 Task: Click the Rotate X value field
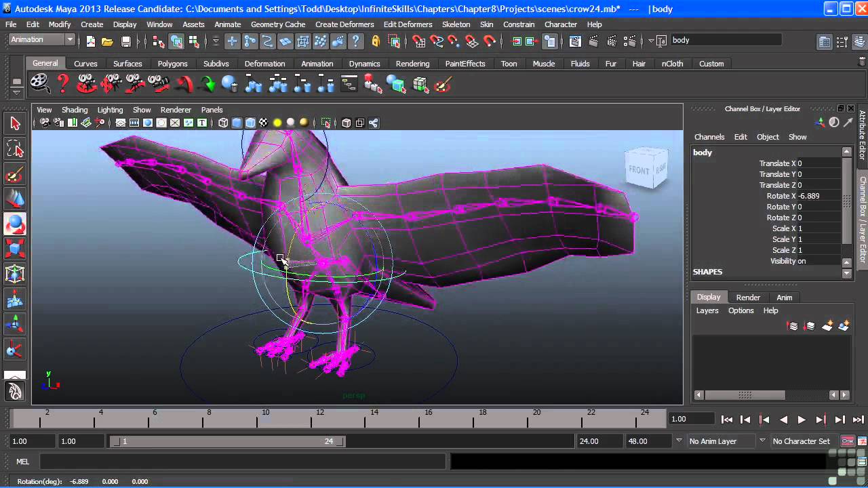[x=821, y=196]
